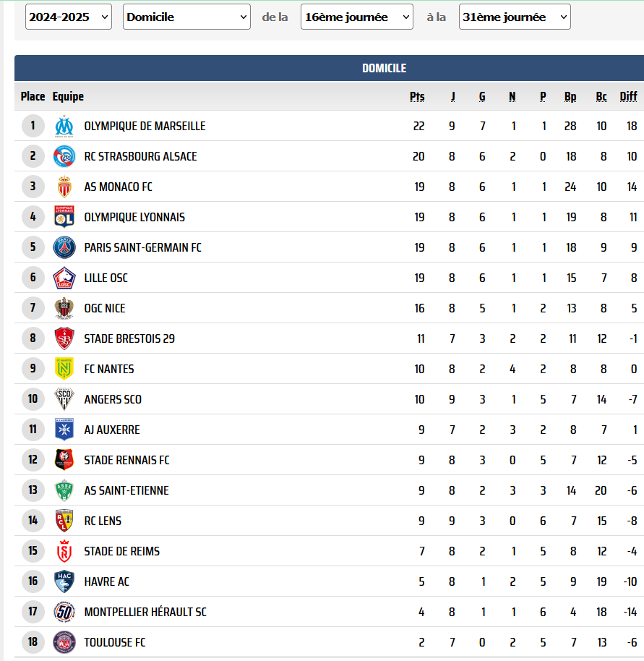Click the Bp column header
This screenshot has height=661, width=644.
[x=570, y=96]
